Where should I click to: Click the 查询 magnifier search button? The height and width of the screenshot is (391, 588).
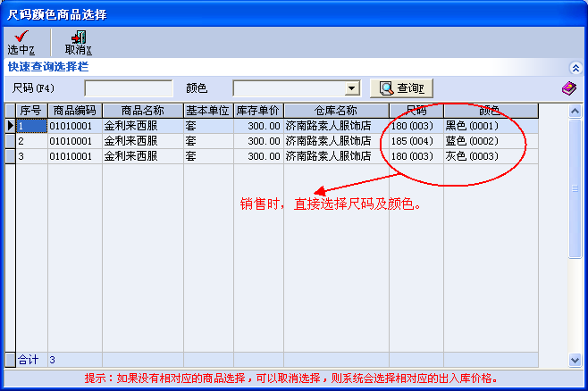[x=401, y=87]
